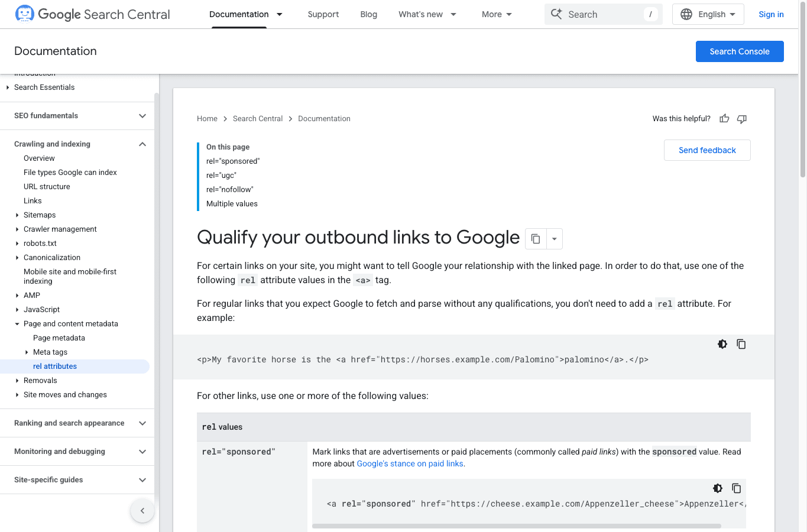This screenshot has height=532, width=807.
Task: Click the Search Console button
Action: point(740,51)
